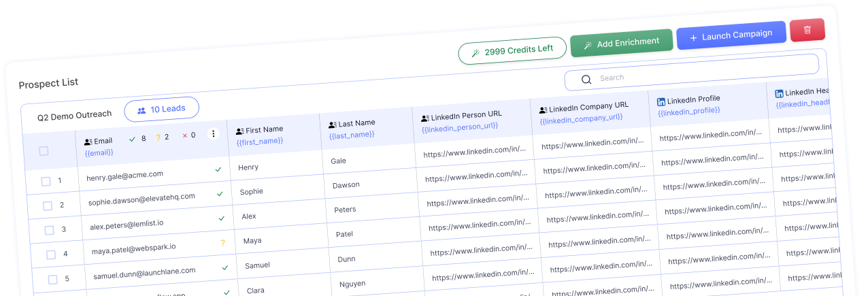Click yellow question mark count 2
This screenshot has width=868, height=296.
(162, 137)
